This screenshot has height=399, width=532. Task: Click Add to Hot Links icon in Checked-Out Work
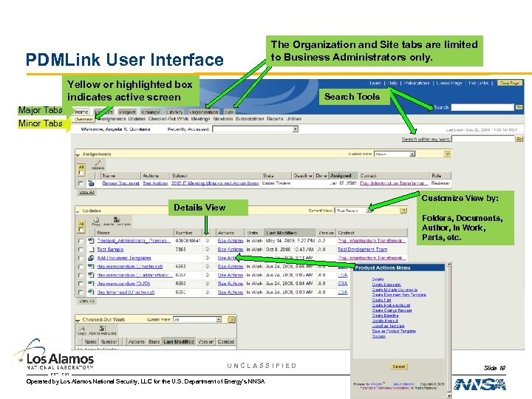click(x=102, y=328)
